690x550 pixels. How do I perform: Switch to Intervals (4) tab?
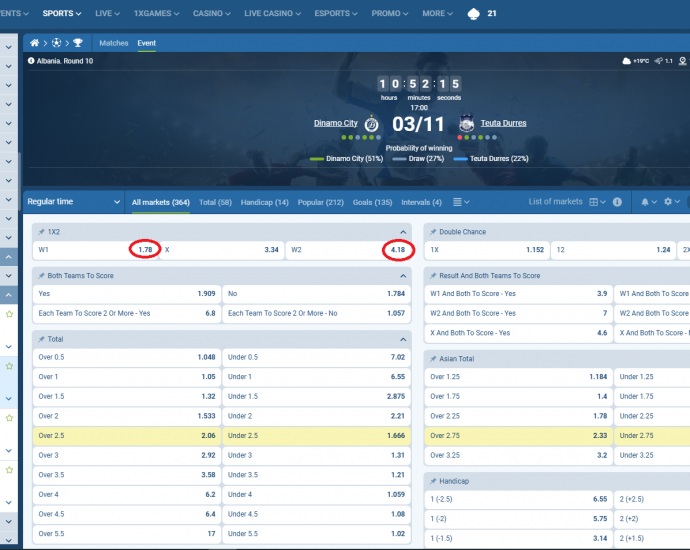point(421,202)
